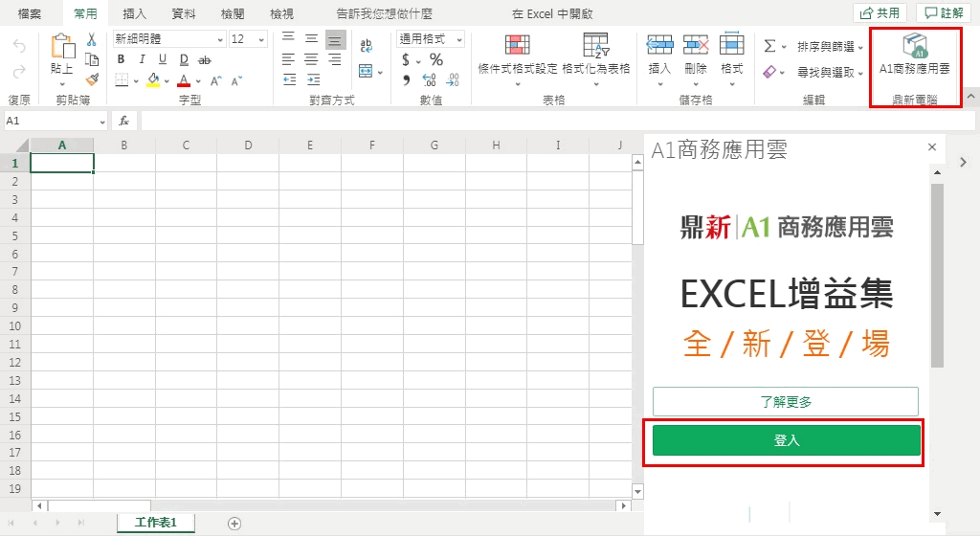Open the font color dropdown arrow
The width and height of the screenshot is (980, 537).
coord(198,81)
